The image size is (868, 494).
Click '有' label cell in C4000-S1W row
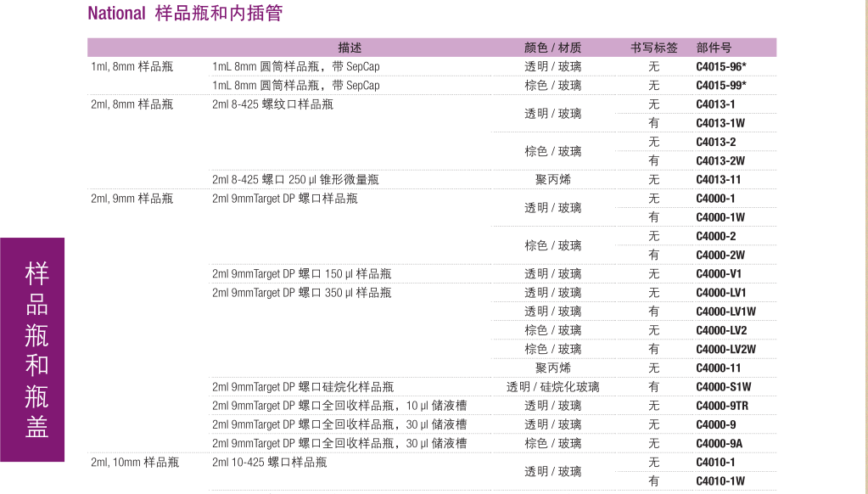pos(654,386)
